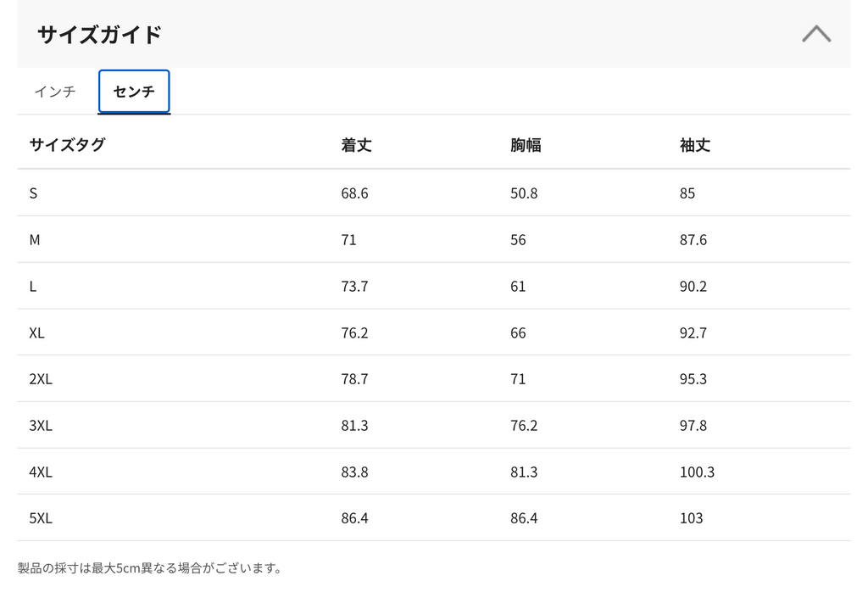The height and width of the screenshot is (609, 868).
Task: Click the 71 chest width in row 2XL
Action: click(x=518, y=379)
